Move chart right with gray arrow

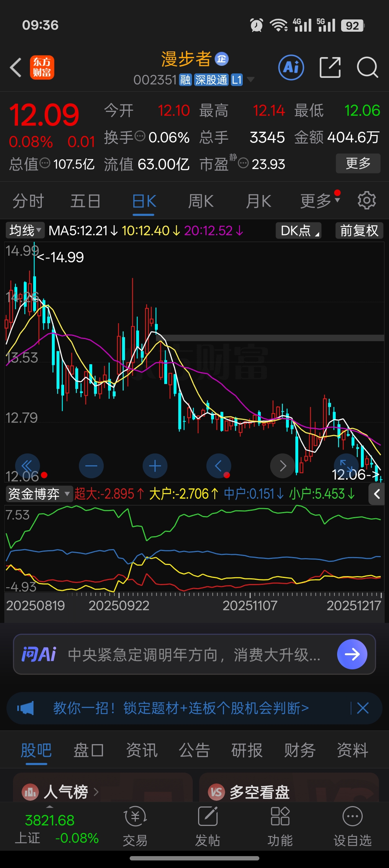pyautogui.click(x=282, y=466)
